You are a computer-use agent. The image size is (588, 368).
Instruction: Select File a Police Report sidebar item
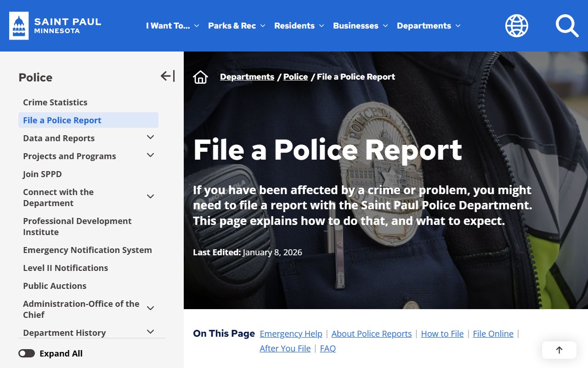[88, 120]
